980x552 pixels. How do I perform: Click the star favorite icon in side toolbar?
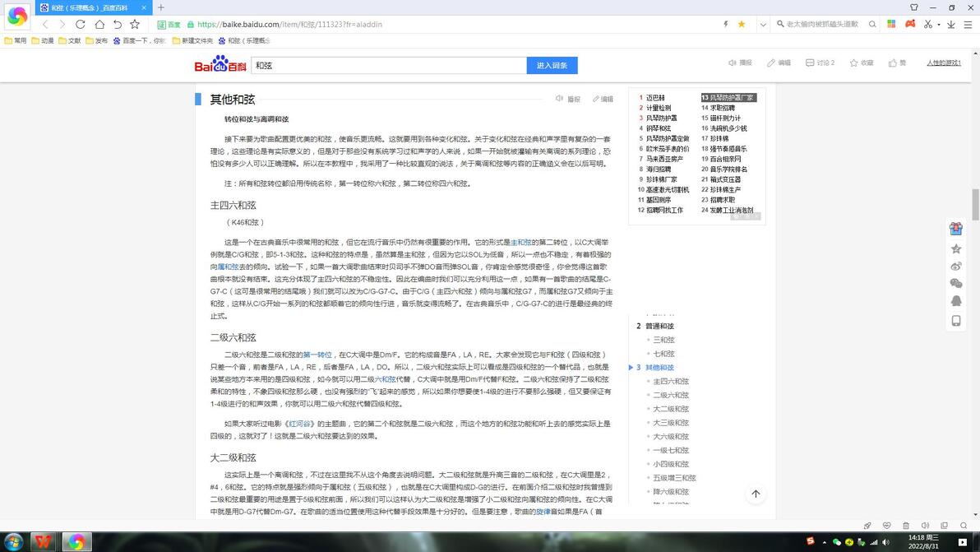(955, 248)
